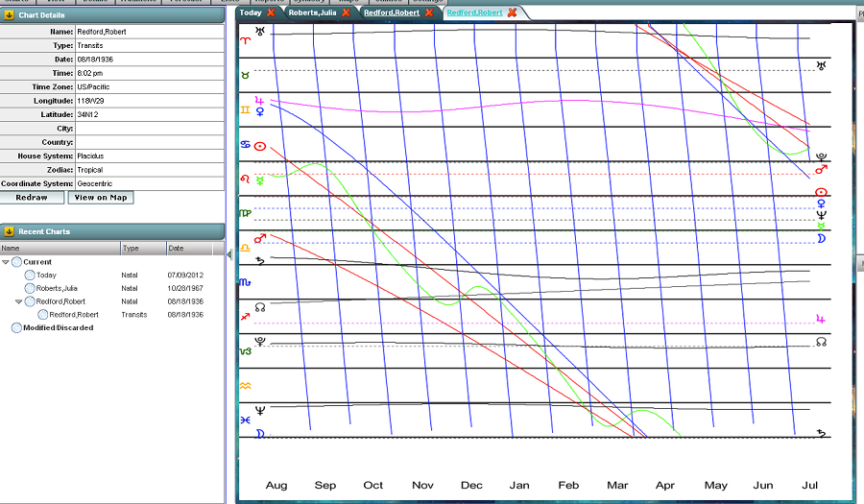Collapse the Redford,Robert natal tree node
The image size is (864, 504).
point(19,301)
